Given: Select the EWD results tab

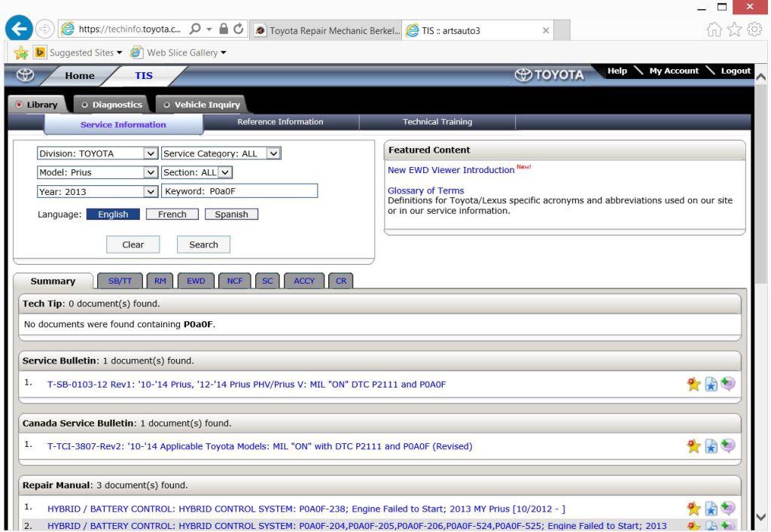Looking at the screenshot, I should (196, 281).
